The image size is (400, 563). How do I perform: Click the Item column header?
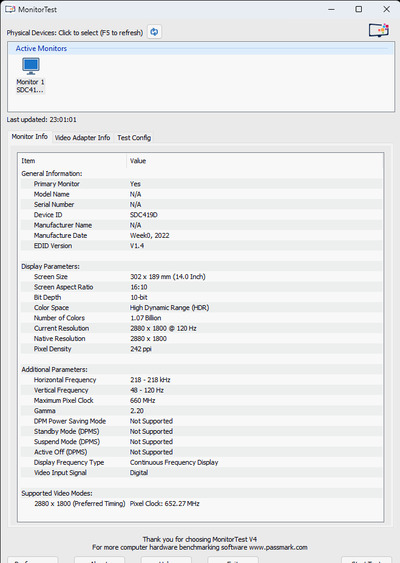coord(73,161)
